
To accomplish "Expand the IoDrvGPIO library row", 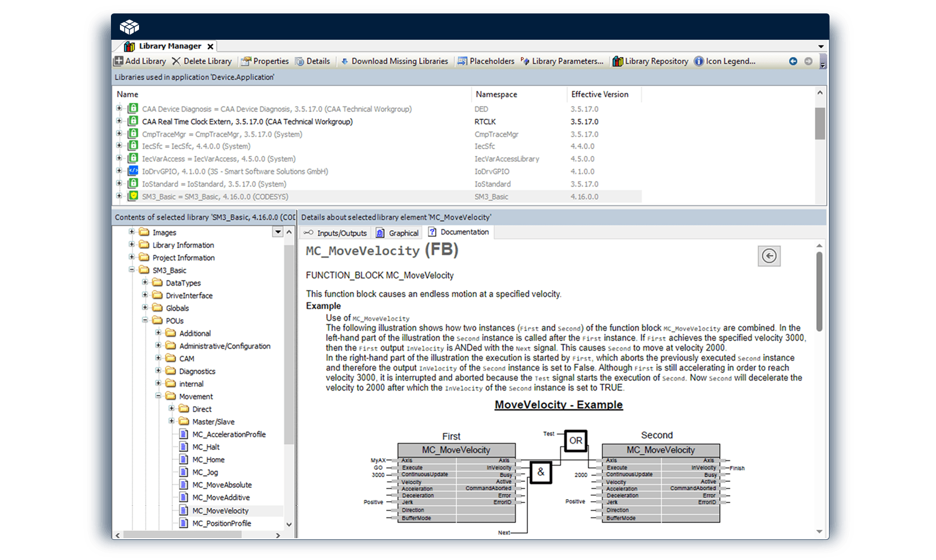I will point(119,171).
